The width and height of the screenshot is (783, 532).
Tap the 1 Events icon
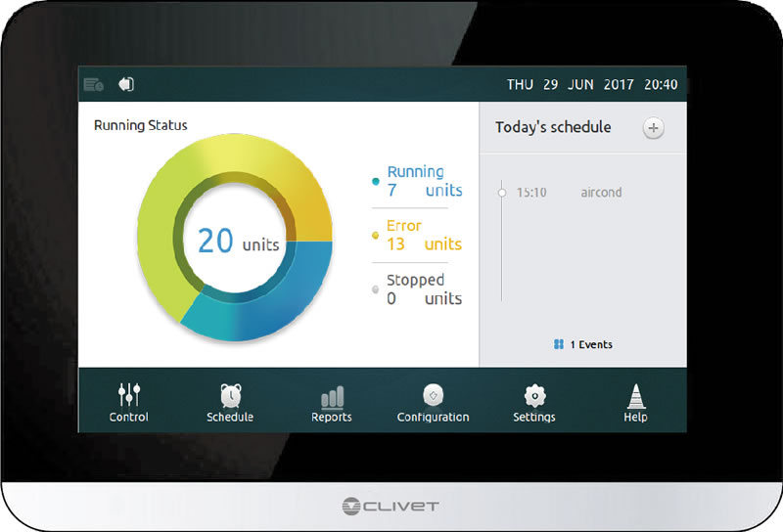point(559,344)
